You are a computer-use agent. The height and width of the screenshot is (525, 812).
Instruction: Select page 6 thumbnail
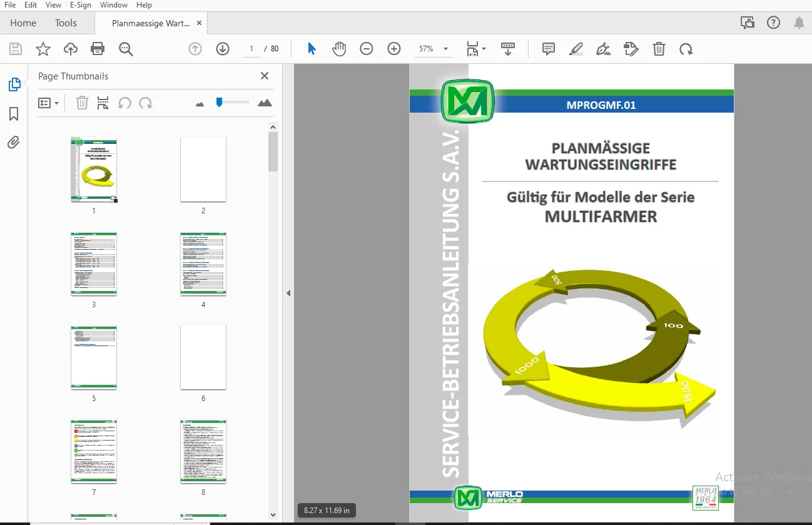click(x=203, y=357)
